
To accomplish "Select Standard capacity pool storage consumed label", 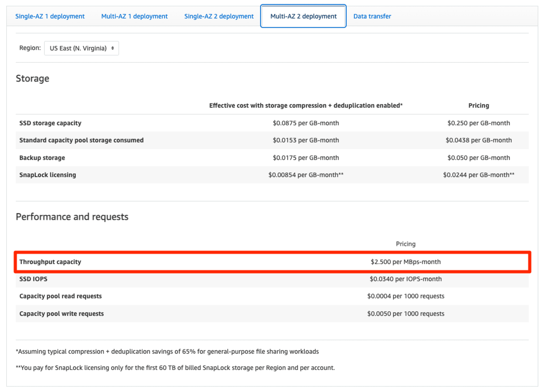I will pos(81,140).
